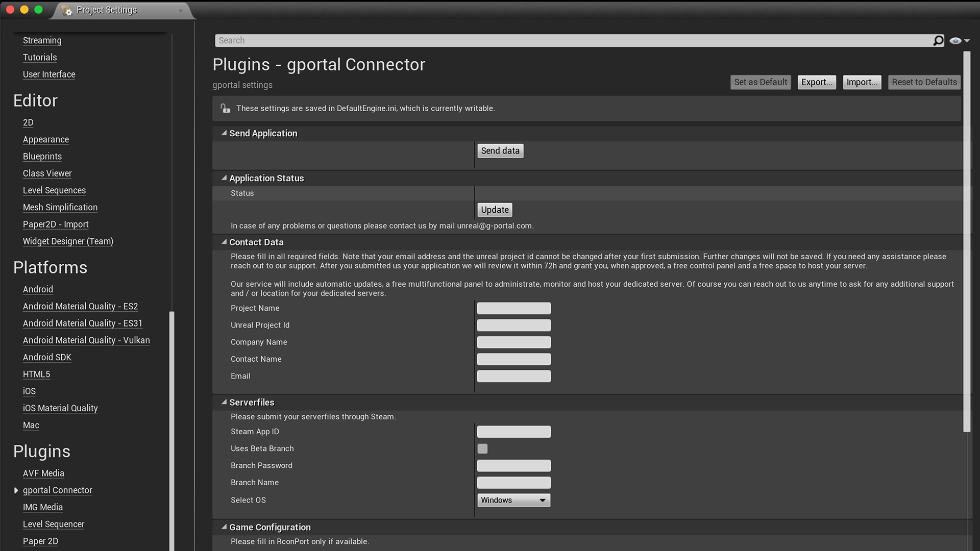The image size is (980, 551).
Task: Open Mesh Simplification settings
Action: tap(60, 207)
